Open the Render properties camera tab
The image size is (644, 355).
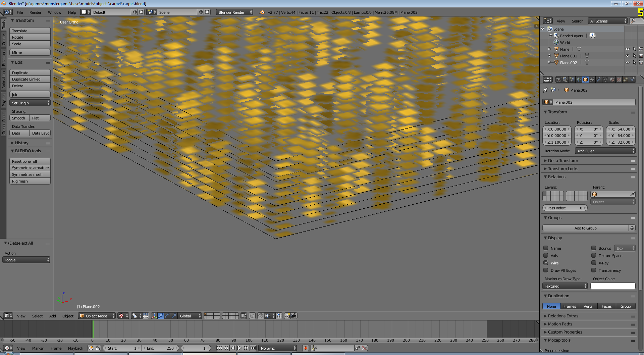tap(558, 80)
